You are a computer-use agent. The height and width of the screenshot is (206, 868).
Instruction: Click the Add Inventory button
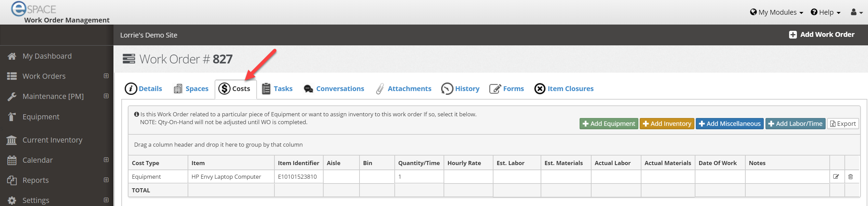[667, 123]
